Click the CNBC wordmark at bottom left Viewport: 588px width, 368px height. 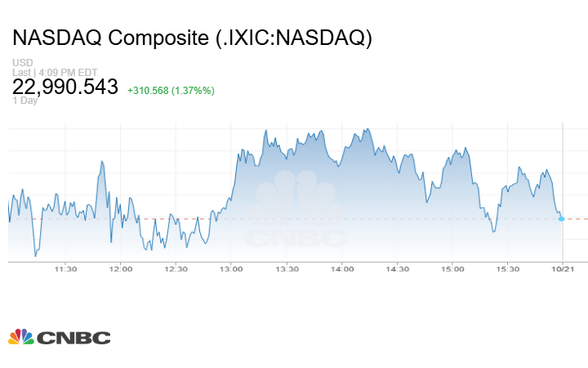click(73, 338)
